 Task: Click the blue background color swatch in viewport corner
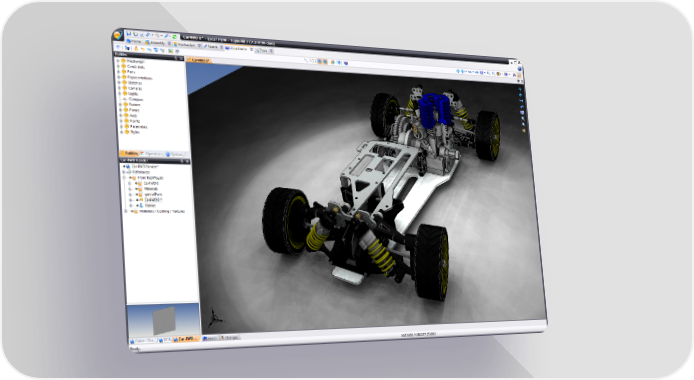point(208,77)
